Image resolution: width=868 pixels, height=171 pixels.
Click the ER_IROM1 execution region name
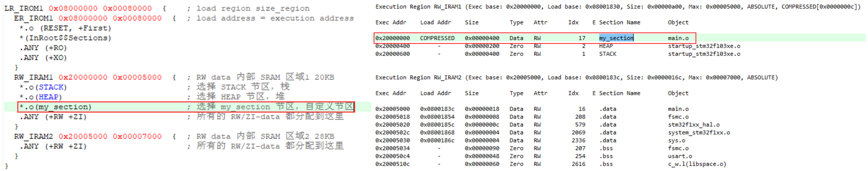coord(34,18)
